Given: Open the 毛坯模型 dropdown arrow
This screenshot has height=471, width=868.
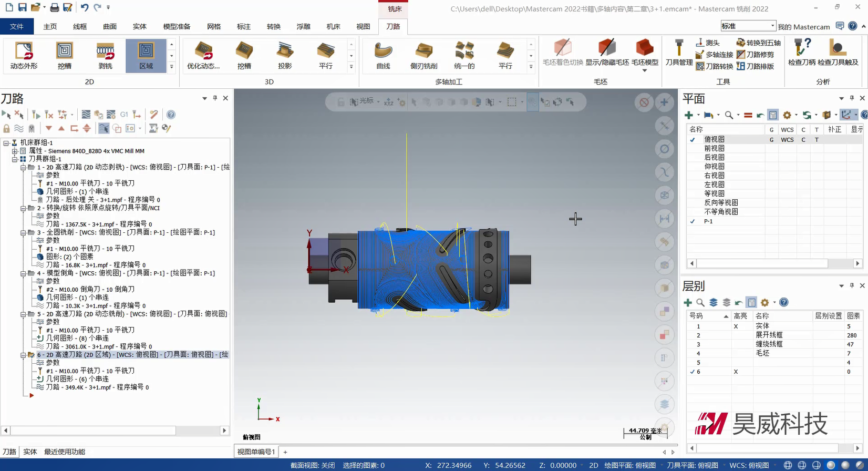Looking at the screenshot, I should click(645, 70).
